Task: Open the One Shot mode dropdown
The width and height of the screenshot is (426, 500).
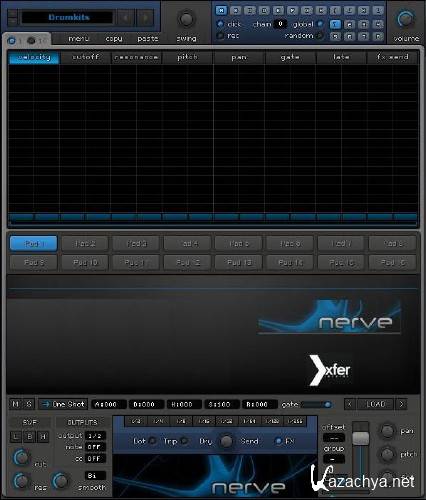Action: click(63, 404)
